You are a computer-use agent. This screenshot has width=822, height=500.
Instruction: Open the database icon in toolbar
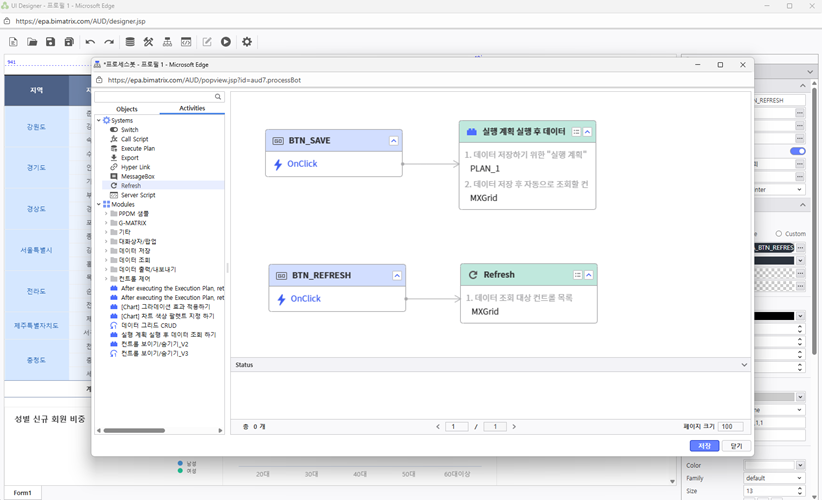click(129, 42)
